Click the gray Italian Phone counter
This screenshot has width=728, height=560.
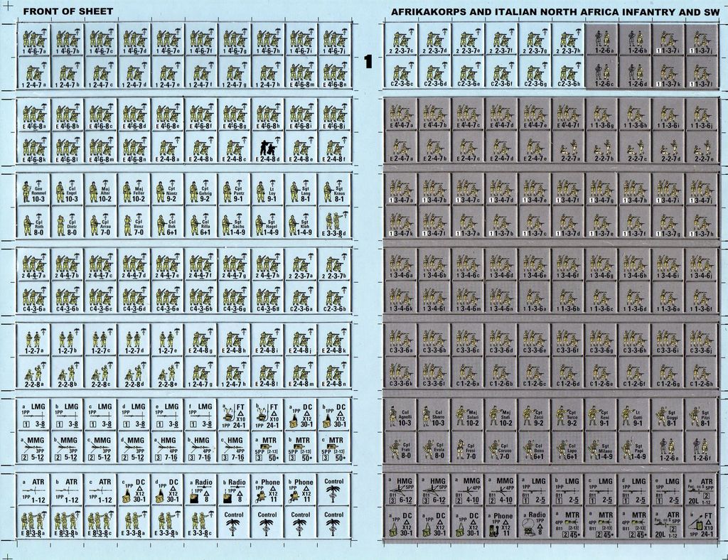501,524
